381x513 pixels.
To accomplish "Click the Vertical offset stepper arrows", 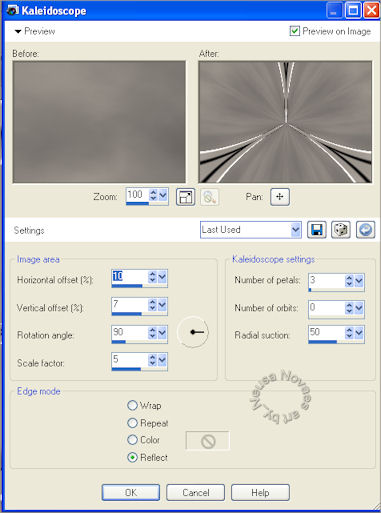I will (x=152, y=305).
